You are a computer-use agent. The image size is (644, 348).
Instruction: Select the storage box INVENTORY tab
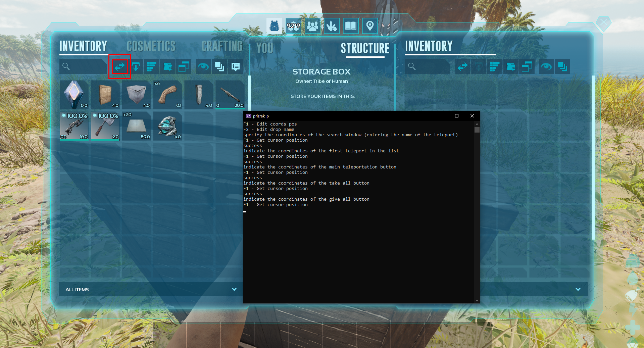pyautogui.click(x=429, y=46)
